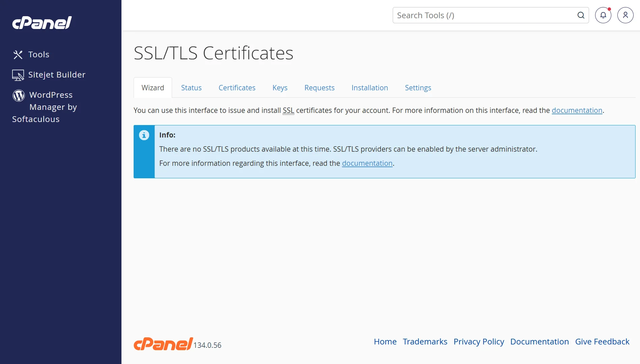This screenshot has height=364, width=640.
Task: Click the cPanel logo in the sidebar
Action: coord(42,23)
